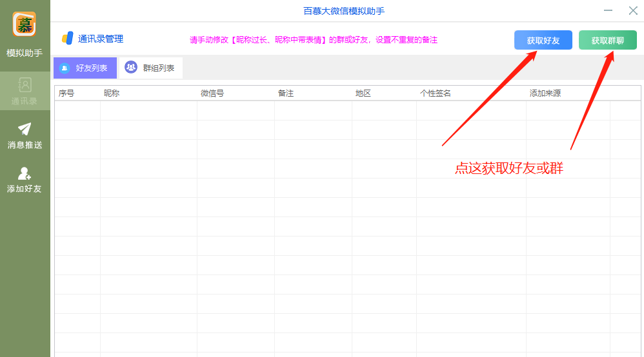Click the 慕 app logo icon
The width and height of the screenshot is (644, 357).
25,24
